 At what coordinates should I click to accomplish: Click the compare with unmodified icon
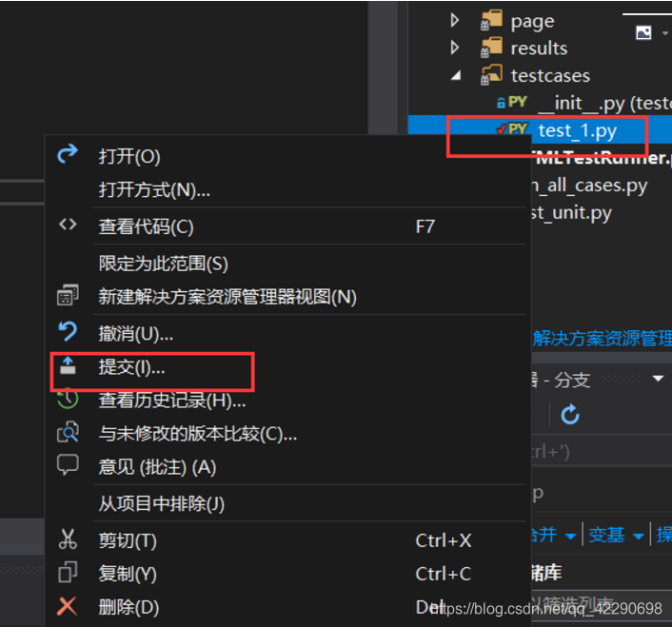click(x=68, y=432)
